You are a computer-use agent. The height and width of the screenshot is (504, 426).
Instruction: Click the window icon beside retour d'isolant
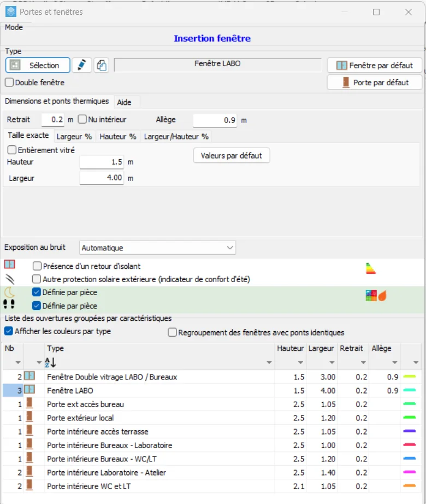10,265
